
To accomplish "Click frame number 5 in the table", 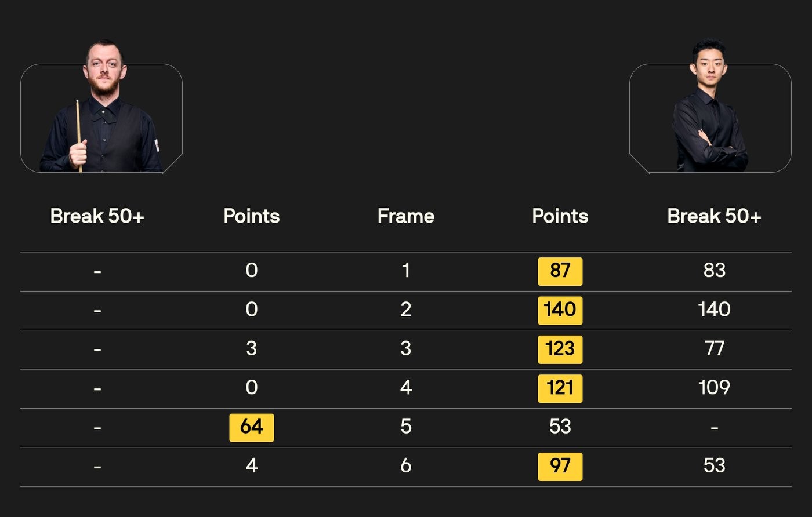I will click(405, 427).
